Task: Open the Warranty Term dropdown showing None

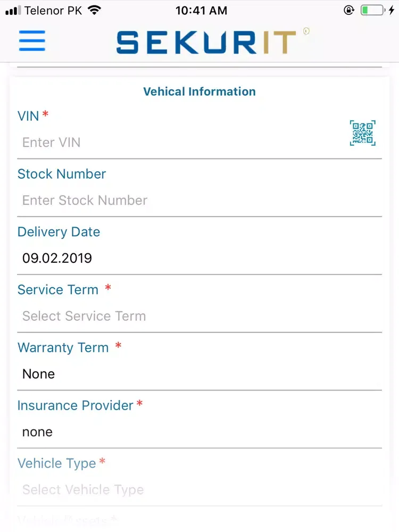Action: tap(199, 374)
